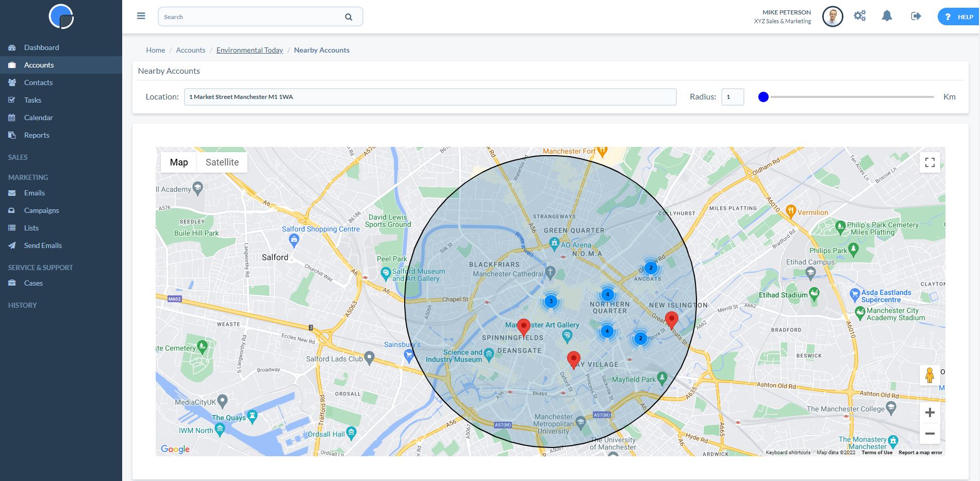Click the Street View pegman

click(930, 375)
